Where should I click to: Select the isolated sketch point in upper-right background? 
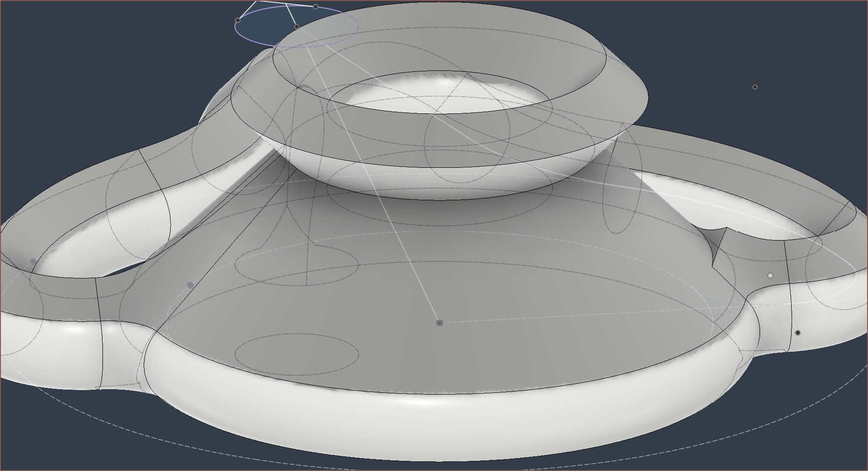tap(755, 87)
